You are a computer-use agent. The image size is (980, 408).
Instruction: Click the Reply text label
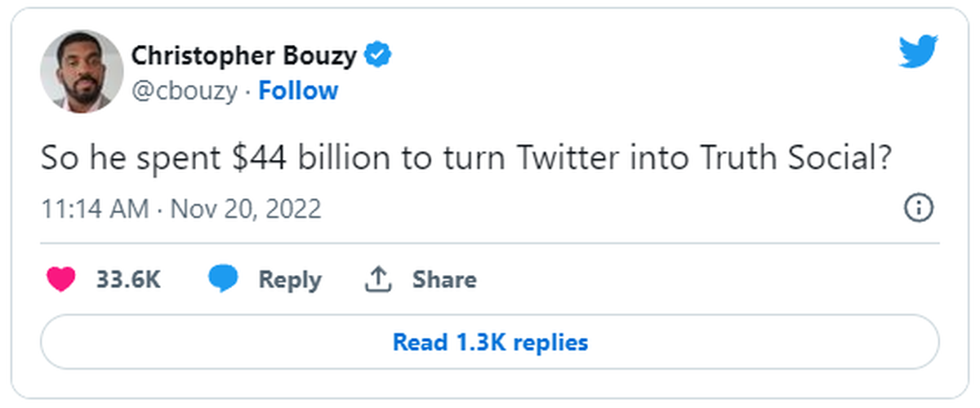tap(290, 281)
